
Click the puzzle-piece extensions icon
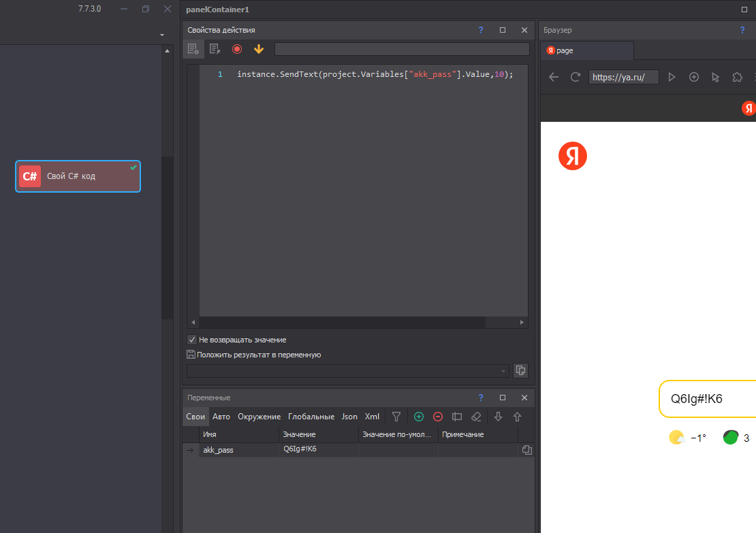click(737, 77)
